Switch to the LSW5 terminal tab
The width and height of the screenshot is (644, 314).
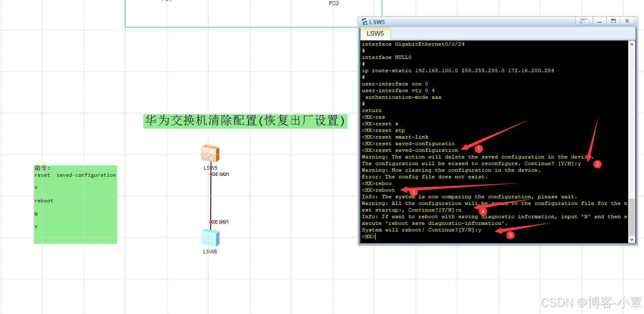pos(375,34)
